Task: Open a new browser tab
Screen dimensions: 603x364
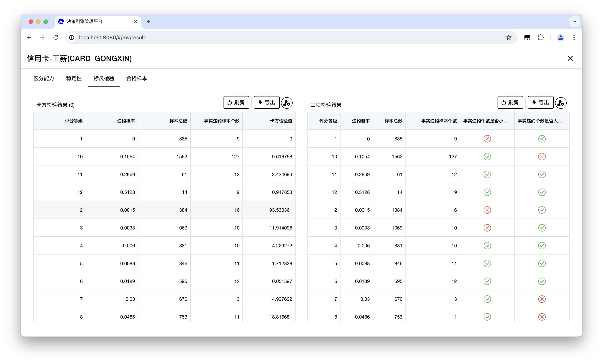Action: point(148,22)
